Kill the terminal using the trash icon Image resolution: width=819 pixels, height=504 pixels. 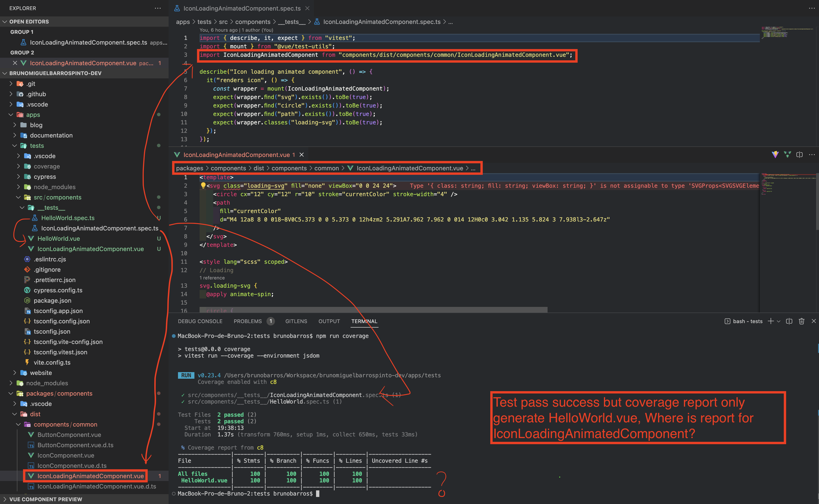tap(802, 321)
